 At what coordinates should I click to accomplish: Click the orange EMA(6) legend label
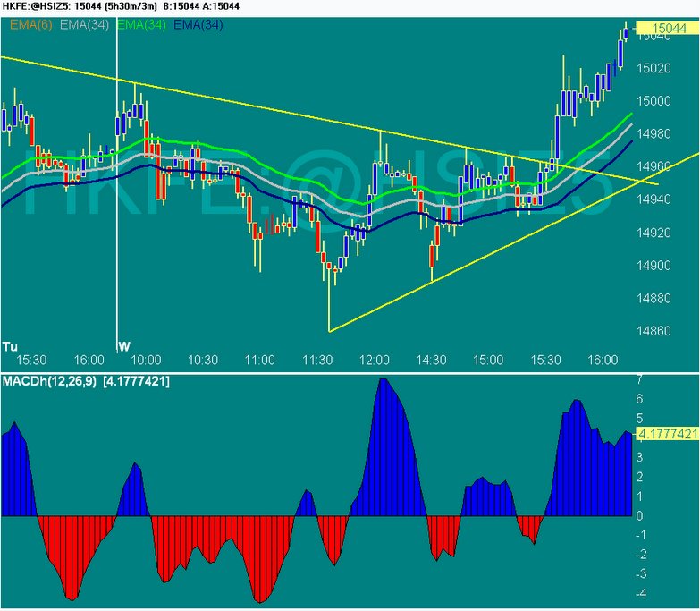(30, 24)
